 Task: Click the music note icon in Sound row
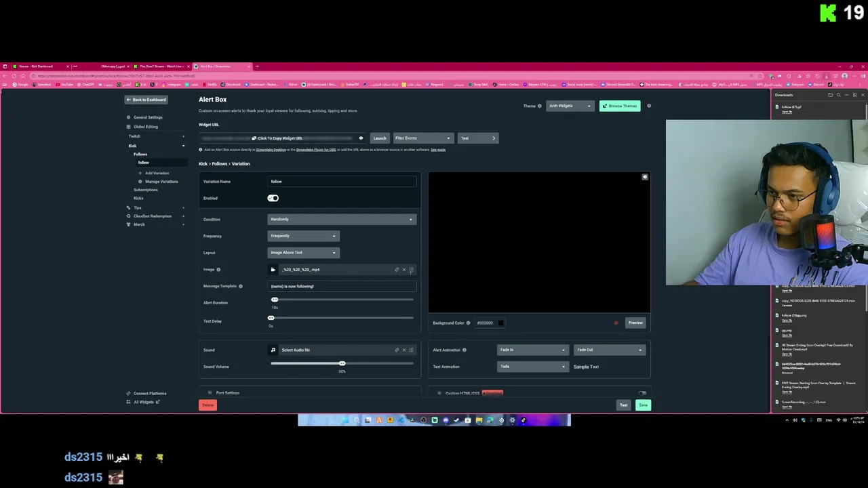point(273,350)
